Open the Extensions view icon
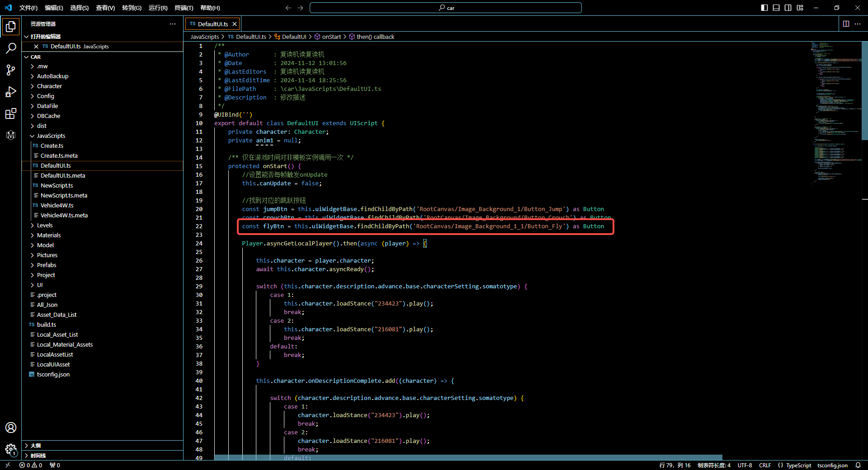This screenshot has width=868, height=470. click(11, 113)
